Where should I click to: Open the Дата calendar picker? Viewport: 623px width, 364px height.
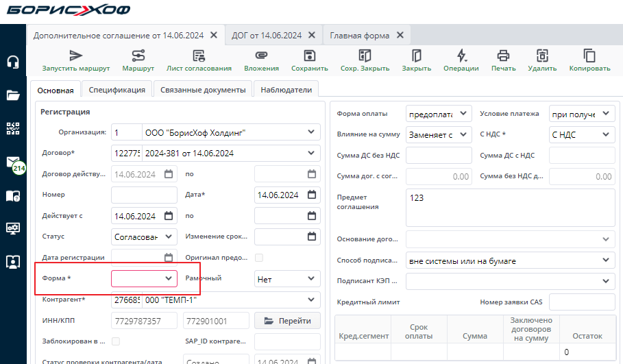pos(312,195)
